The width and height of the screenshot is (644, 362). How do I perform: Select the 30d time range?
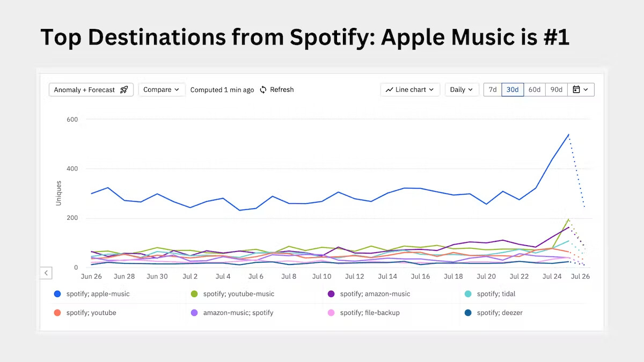(513, 90)
